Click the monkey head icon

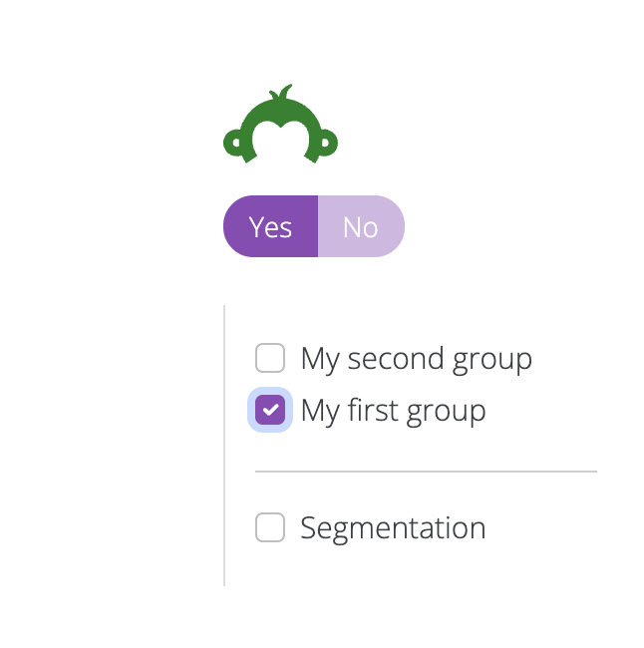[280, 127]
